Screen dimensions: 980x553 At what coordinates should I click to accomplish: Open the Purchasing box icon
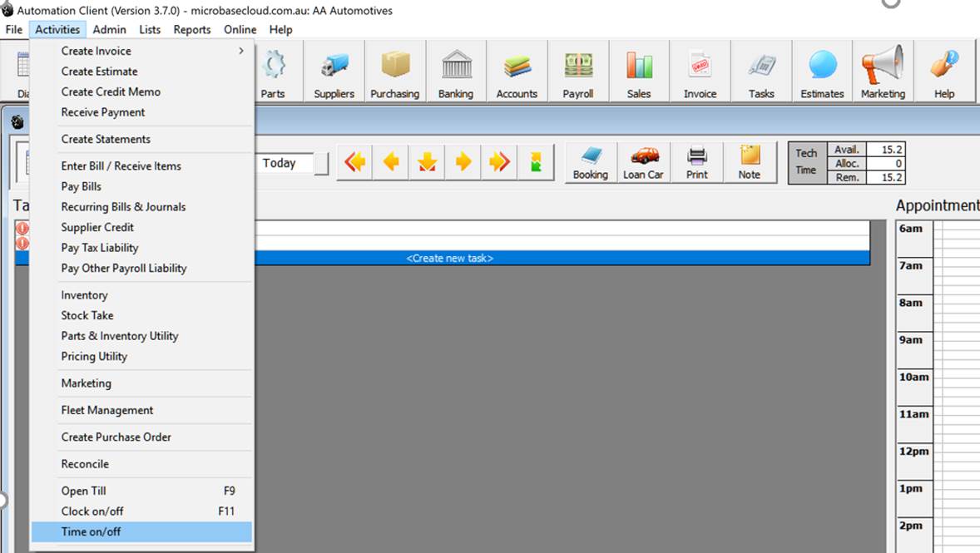(x=394, y=72)
